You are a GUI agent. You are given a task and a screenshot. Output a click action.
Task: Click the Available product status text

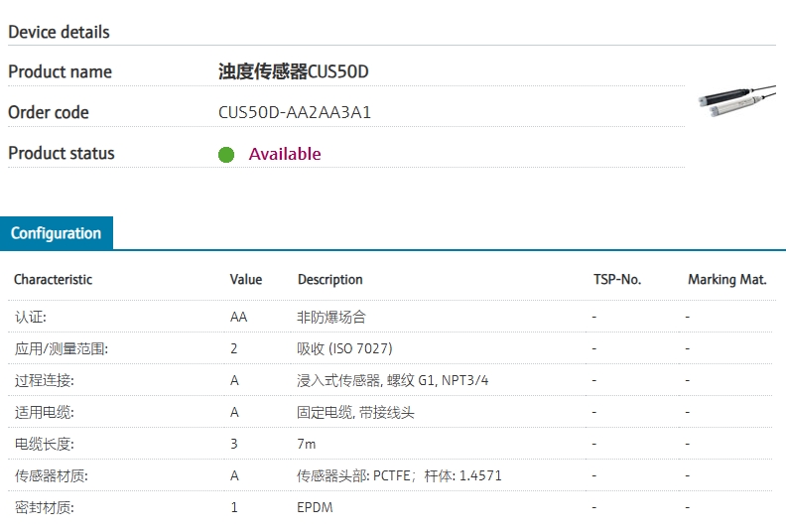[x=285, y=154]
